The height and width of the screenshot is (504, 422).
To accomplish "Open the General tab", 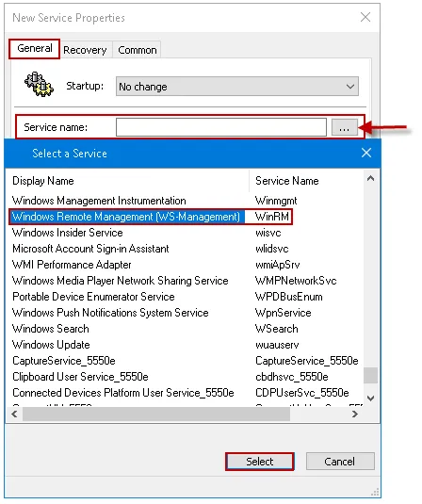I will (35, 49).
